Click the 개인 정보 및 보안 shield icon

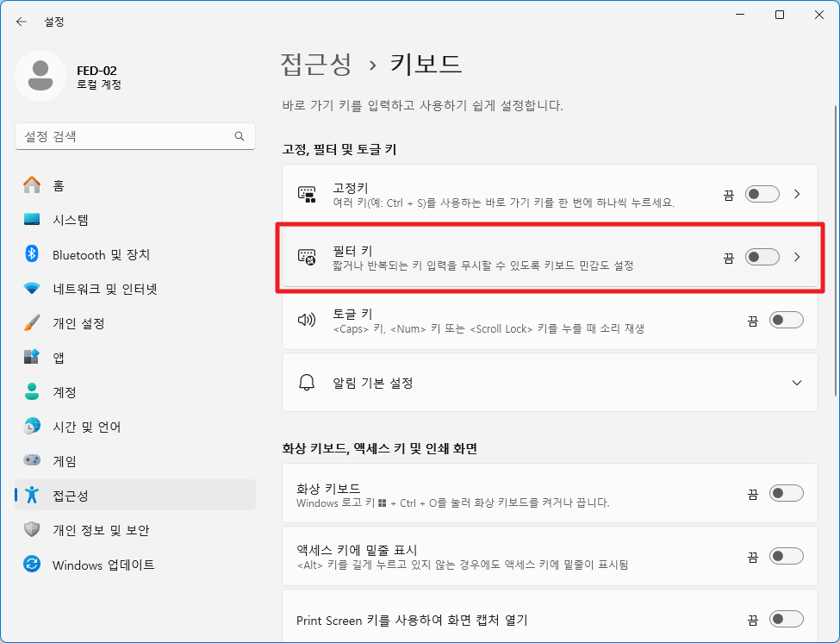(x=32, y=529)
